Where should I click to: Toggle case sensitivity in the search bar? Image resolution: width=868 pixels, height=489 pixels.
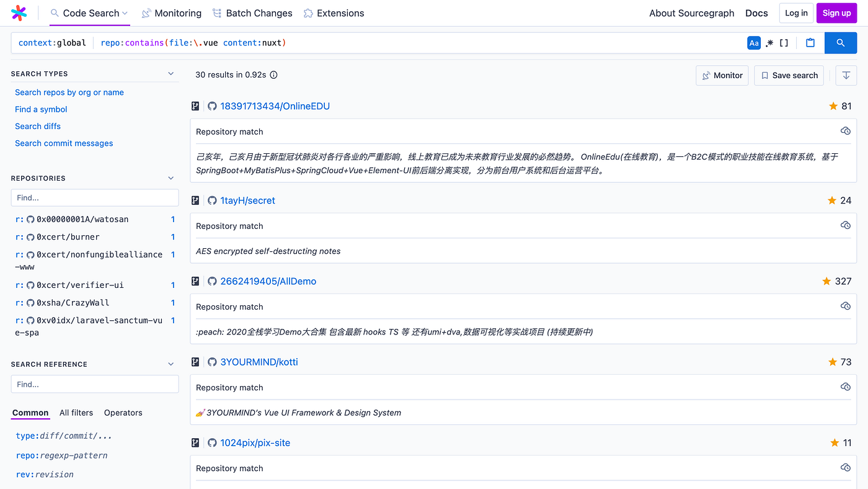(x=754, y=42)
